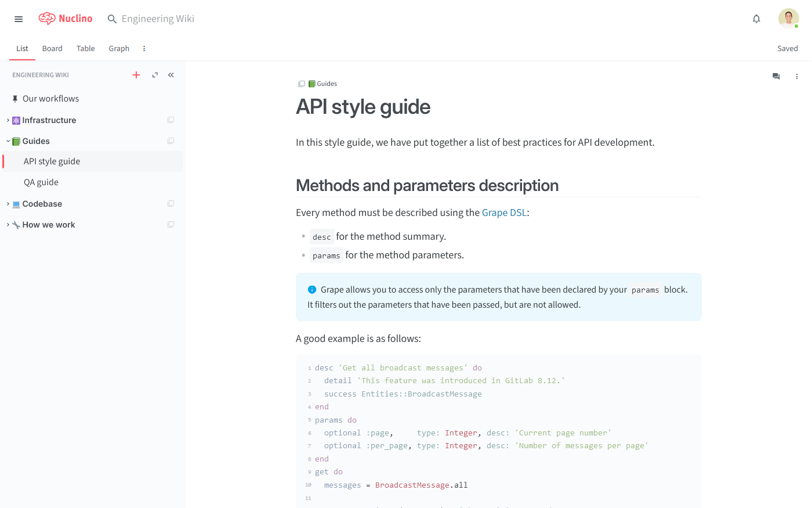Click the search magnifier icon

(112, 19)
